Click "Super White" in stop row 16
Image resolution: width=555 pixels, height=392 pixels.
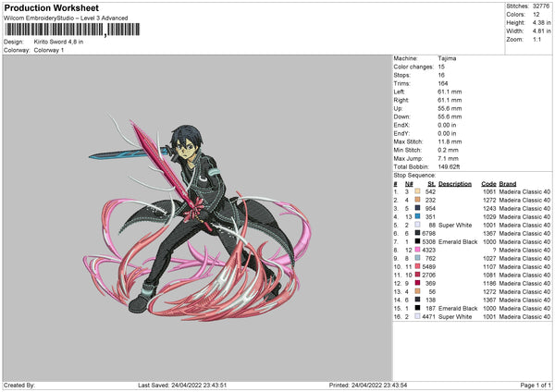(455, 316)
